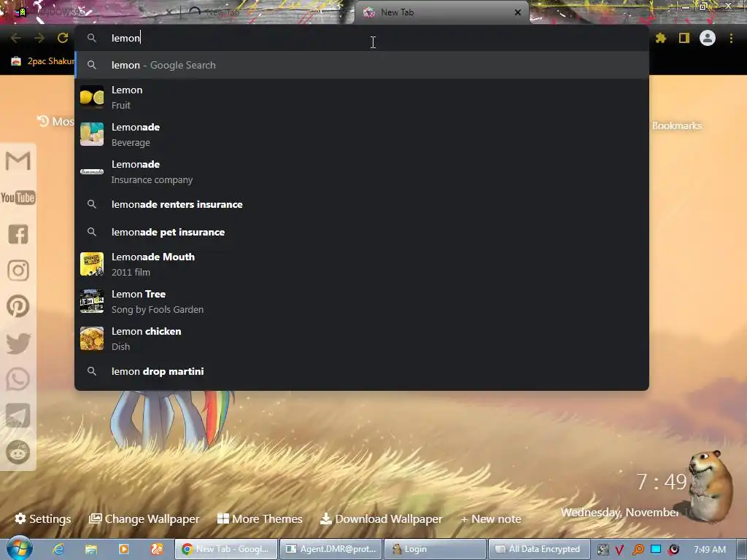Open the Facebook sidebar shortcut

click(18, 234)
